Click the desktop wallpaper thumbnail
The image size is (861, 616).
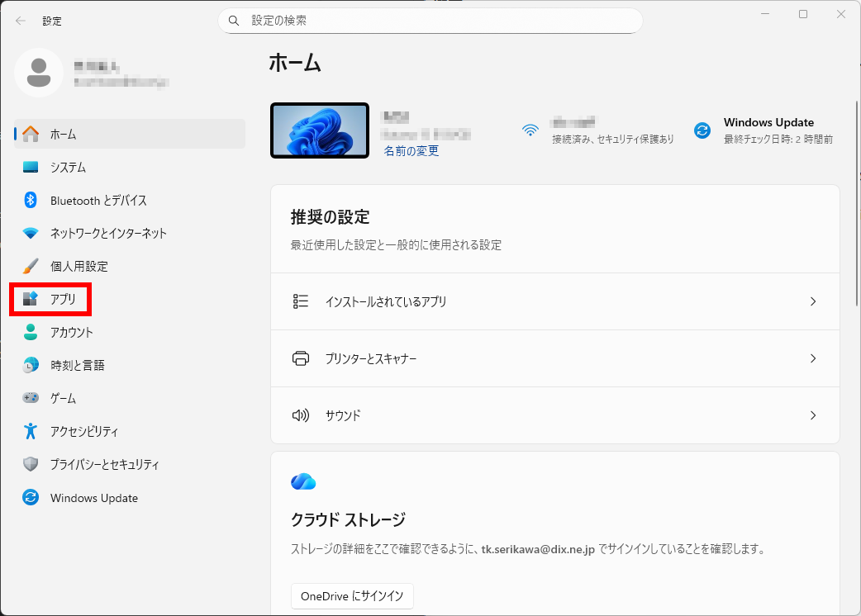point(320,130)
